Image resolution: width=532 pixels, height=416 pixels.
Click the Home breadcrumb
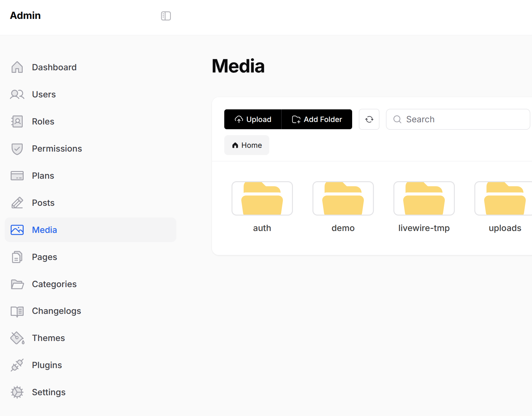[247, 145]
